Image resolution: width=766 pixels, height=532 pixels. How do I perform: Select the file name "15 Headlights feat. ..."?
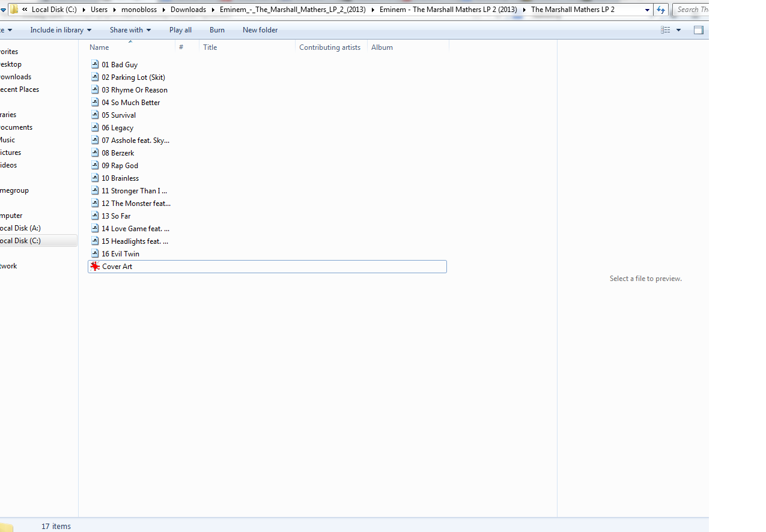135,241
